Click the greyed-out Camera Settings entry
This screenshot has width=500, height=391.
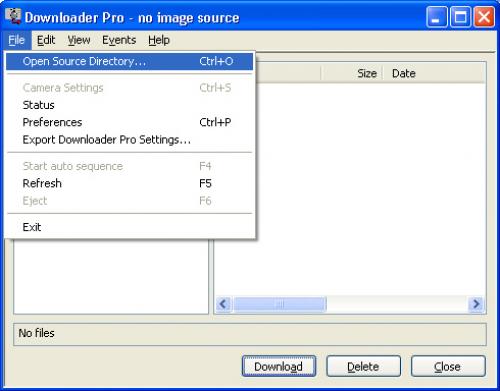(x=130, y=88)
